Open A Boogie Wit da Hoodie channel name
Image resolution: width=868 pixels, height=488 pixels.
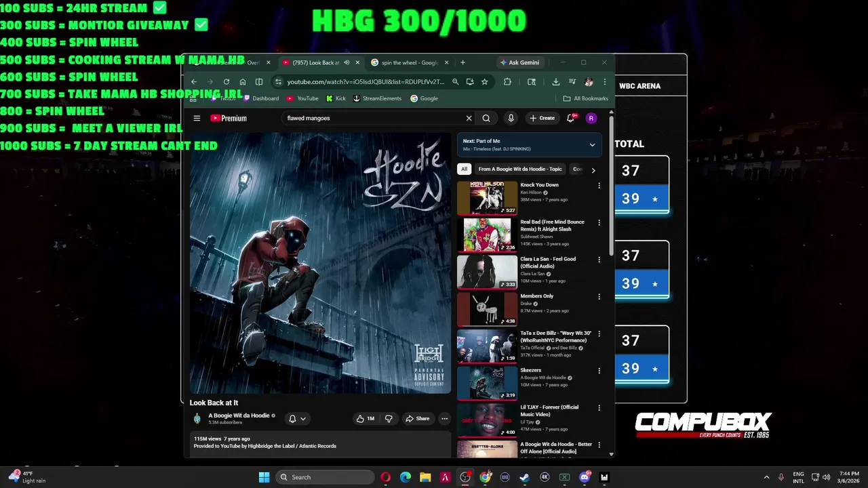point(239,415)
